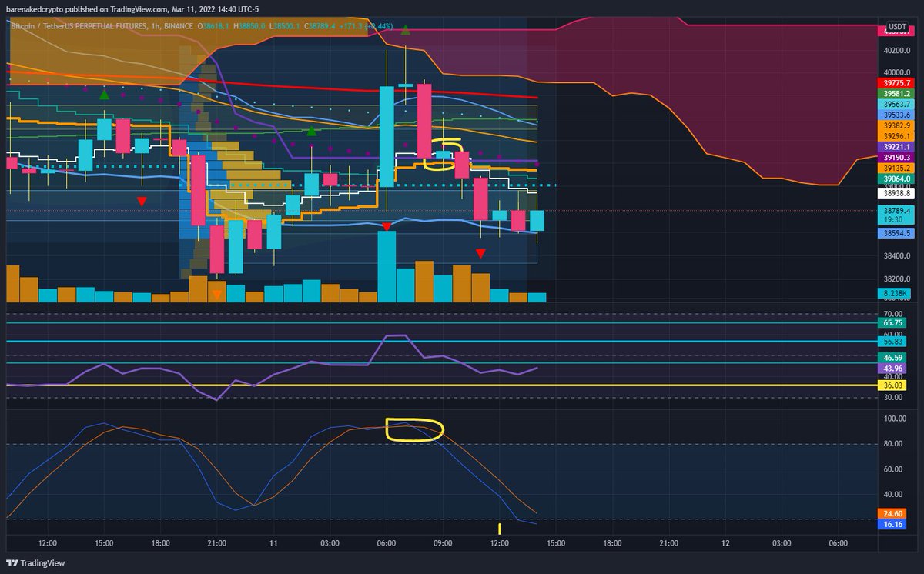Click the orange 24.60 stochastic label

893,512
